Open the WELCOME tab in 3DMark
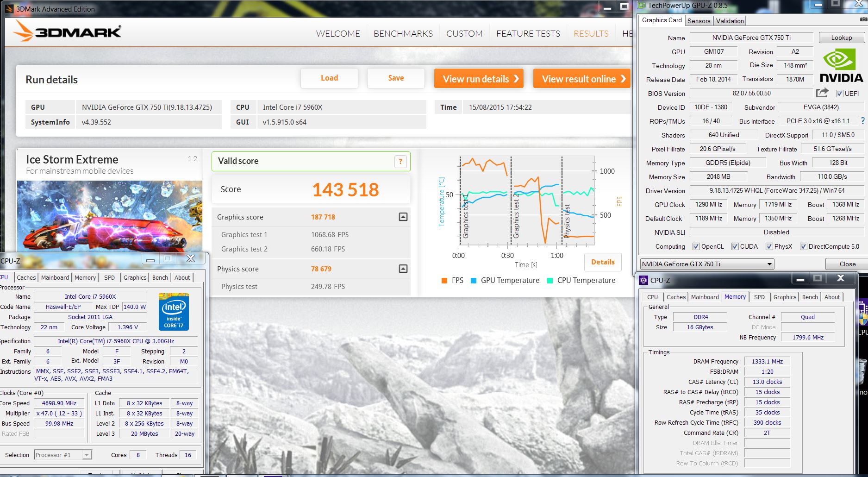The width and height of the screenshot is (868, 477). pyautogui.click(x=338, y=33)
